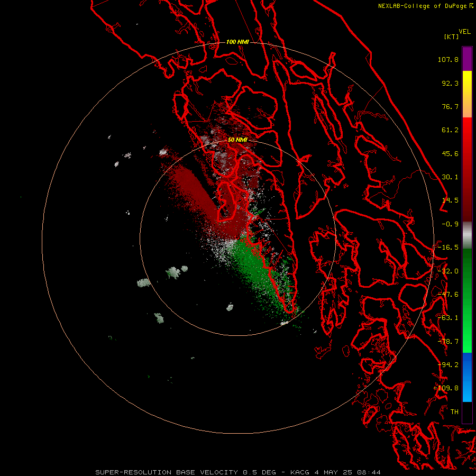Click the -109.8 velocity scale value

[446, 388]
